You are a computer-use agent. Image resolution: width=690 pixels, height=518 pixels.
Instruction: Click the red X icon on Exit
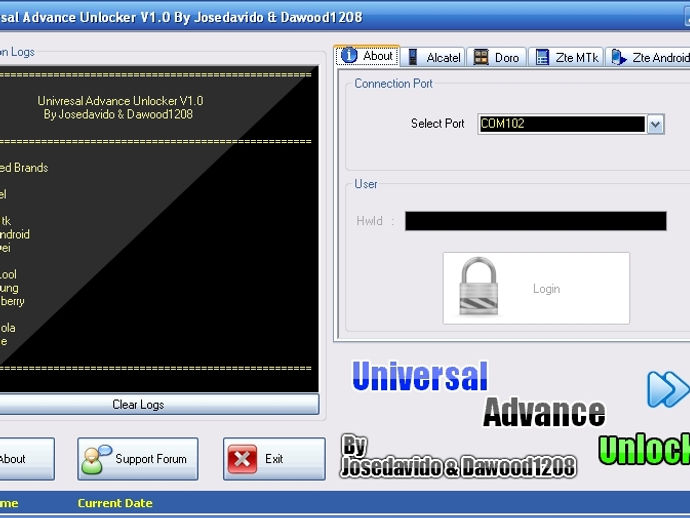coord(242,459)
